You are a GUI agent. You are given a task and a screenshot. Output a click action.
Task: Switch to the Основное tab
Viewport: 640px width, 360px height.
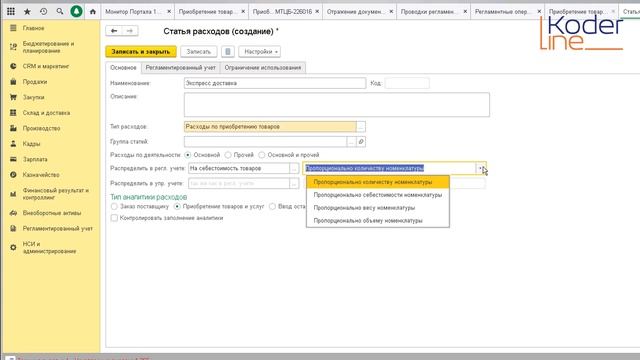123,68
